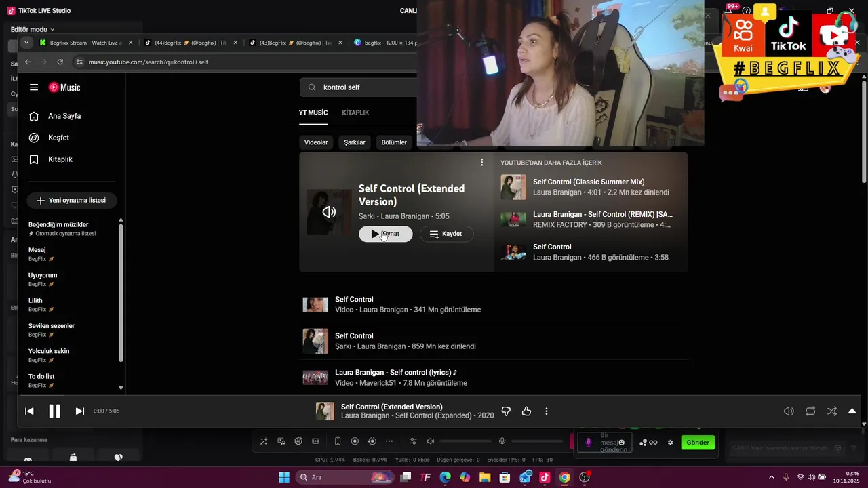This screenshot has width=868, height=488.
Task: Open studio audio mixer settings icon
Action: pos(413,441)
